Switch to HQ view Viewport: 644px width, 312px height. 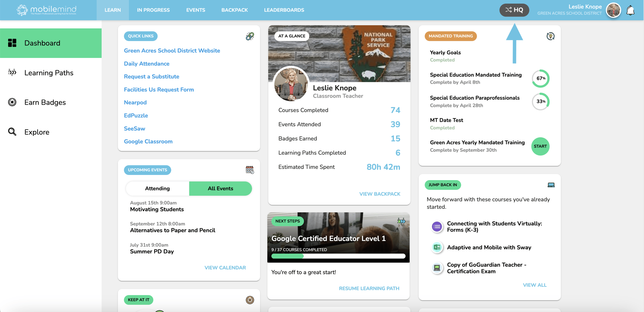click(514, 10)
